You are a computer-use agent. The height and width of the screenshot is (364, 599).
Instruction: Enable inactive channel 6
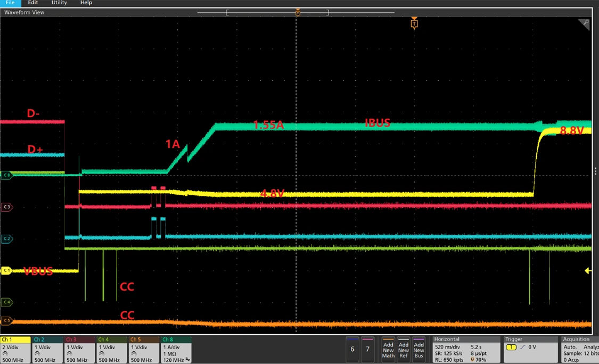tap(352, 349)
